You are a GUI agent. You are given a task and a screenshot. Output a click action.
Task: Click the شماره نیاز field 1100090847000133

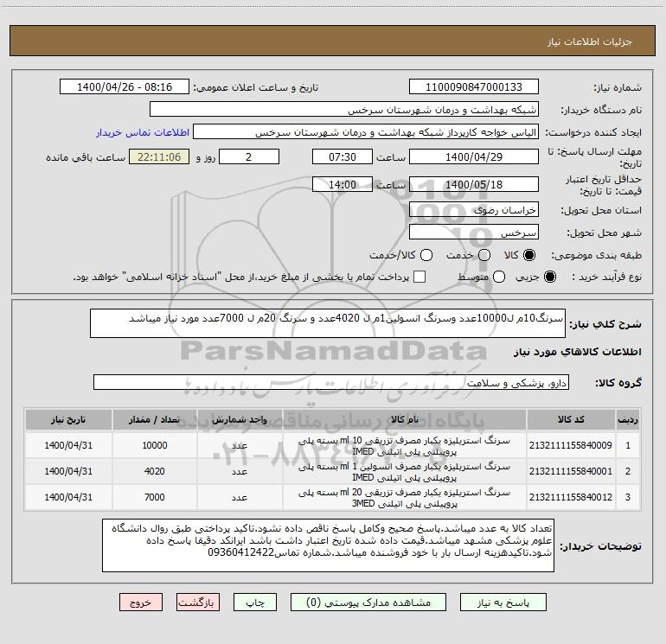[x=474, y=86]
